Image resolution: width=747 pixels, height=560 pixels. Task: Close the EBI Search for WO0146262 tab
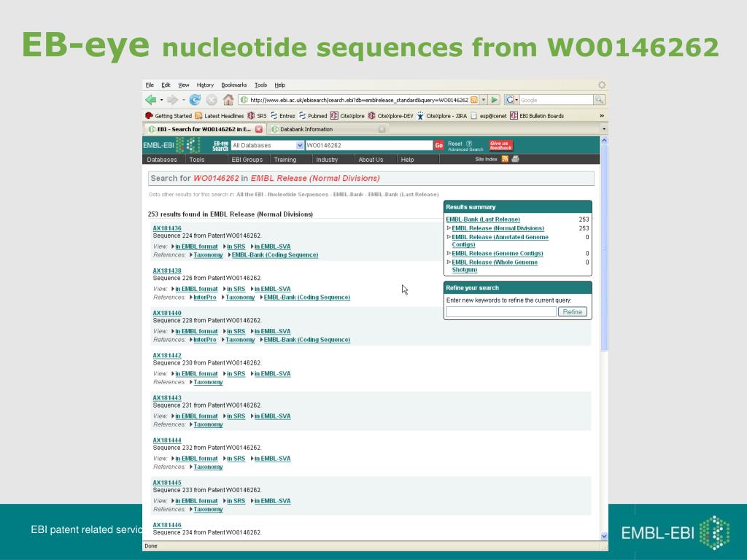[x=259, y=129]
